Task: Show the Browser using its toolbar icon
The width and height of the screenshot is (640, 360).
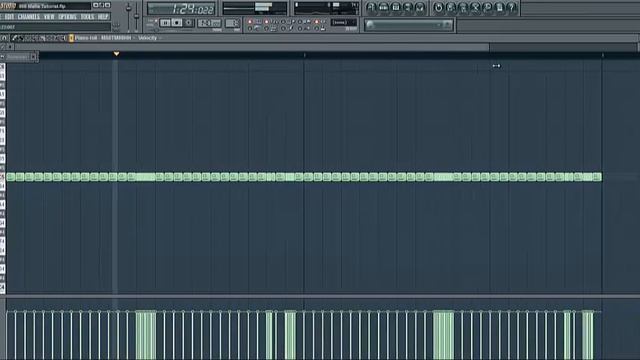Action: coord(408,7)
